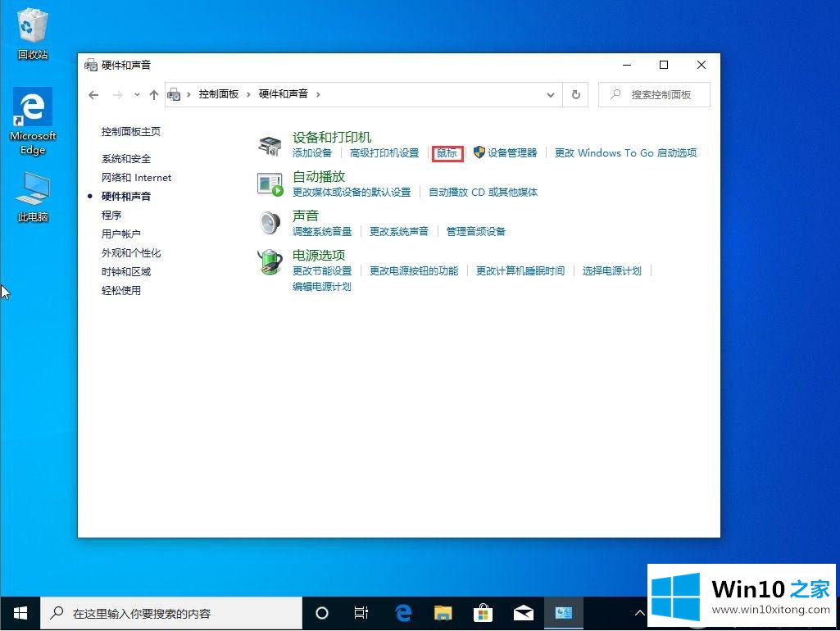Open the Windows Start menu
This screenshot has width=840, height=631.
(20, 613)
